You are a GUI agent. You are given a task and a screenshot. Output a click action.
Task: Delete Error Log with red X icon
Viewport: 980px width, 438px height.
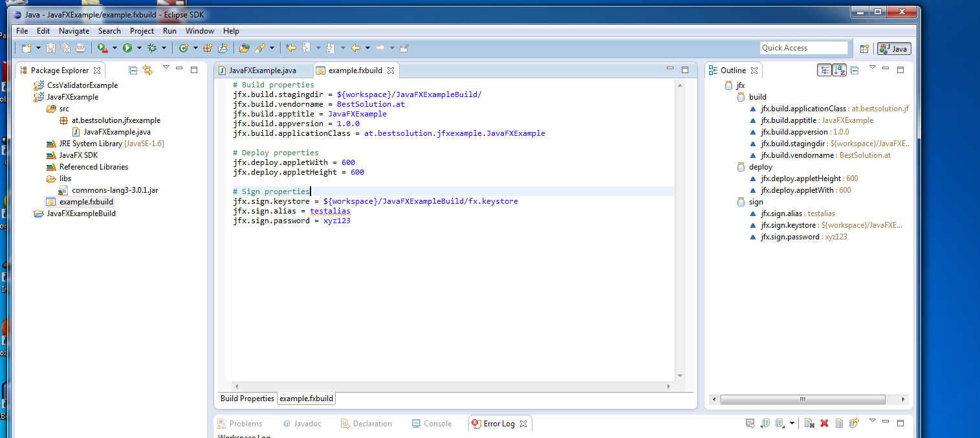824,423
